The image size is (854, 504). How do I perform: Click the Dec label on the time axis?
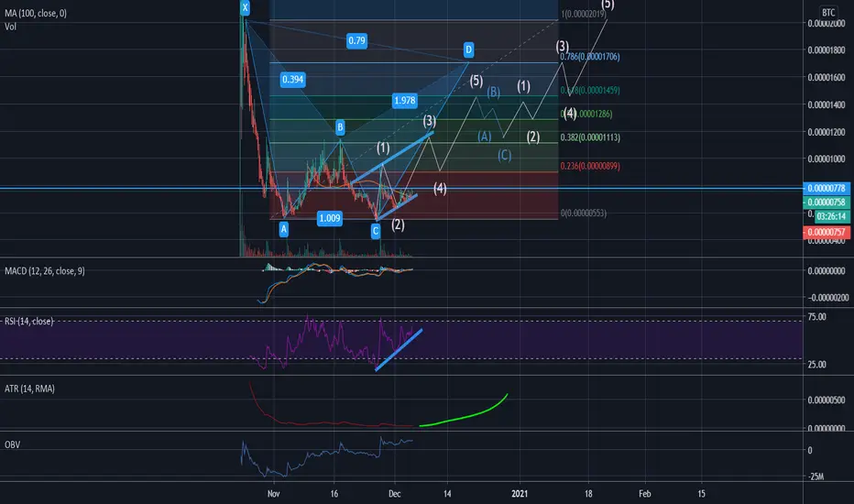pyautogui.click(x=394, y=494)
